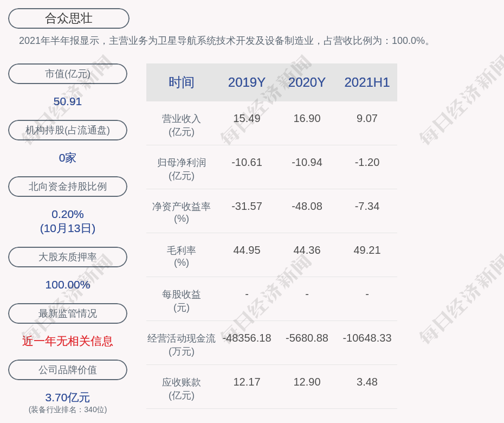The width and height of the screenshot is (504, 423).
Task: Click the 2021年半年报显示 description sentence
Action: [224, 41]
